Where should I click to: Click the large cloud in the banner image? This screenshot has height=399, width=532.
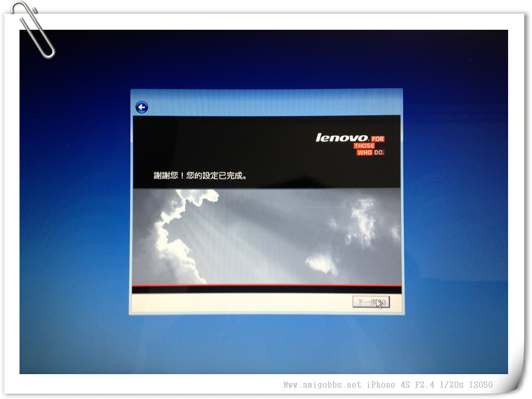[x=180, y=234]
